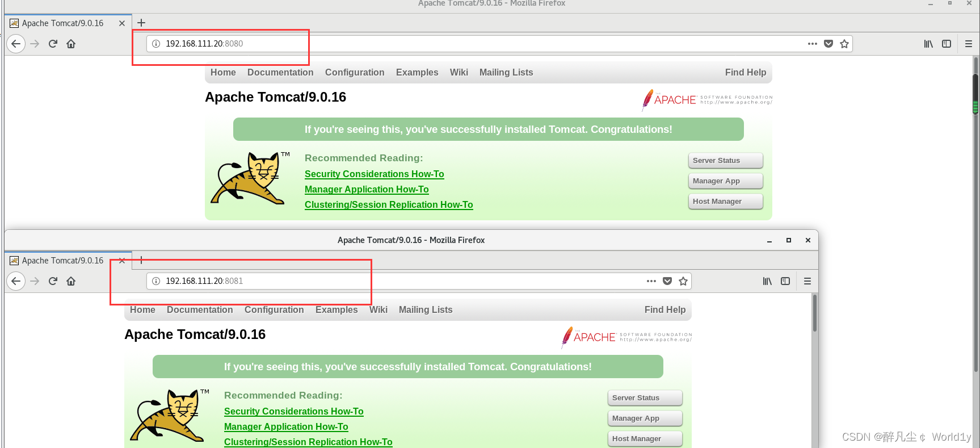The width and height of the screenshot is (980, 448).
Task: Open Clustering/Session Replication How-To in front window
Action: [308, 442]
